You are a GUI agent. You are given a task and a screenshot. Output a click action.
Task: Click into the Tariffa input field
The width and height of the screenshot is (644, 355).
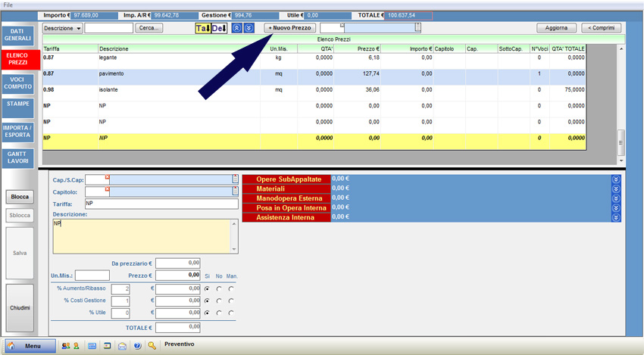tap(161, 204)
